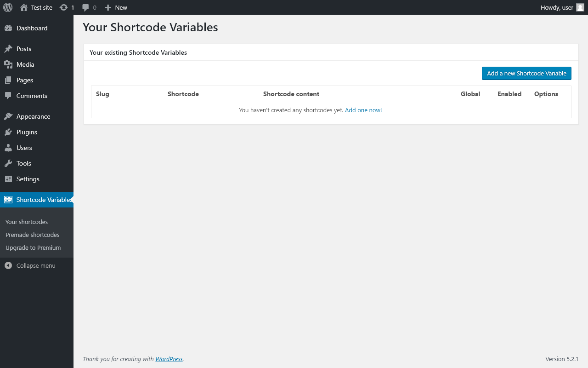Open the Comments menu item in sidebar

37,96
